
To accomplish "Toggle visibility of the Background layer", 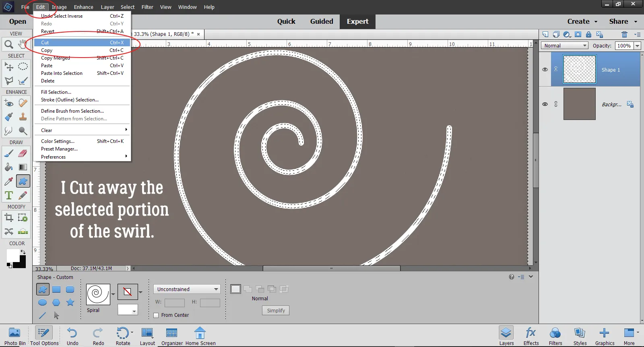I will click(x=545, y=104).
